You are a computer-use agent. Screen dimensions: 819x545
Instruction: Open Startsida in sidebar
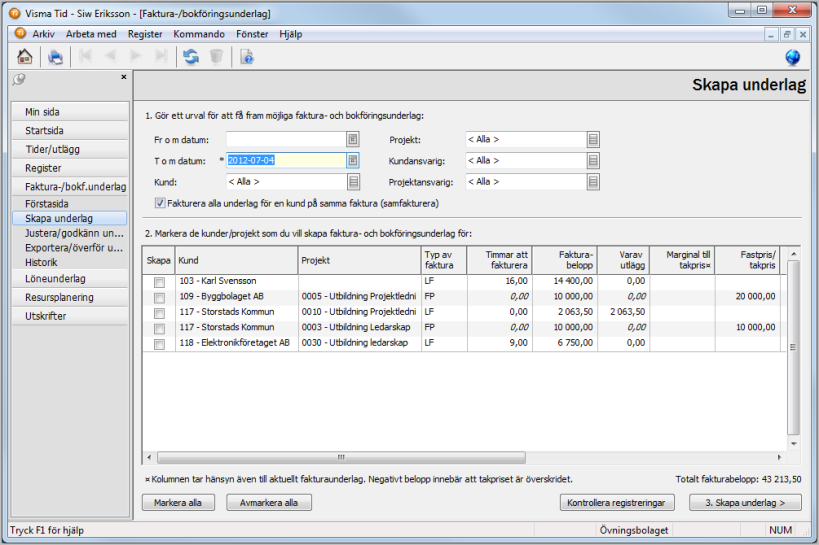[x=70, y=131]
